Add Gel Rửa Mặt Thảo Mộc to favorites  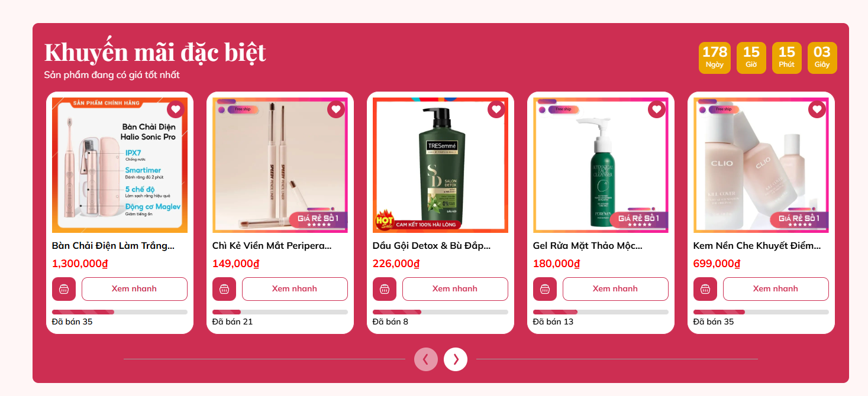(656, 109)
